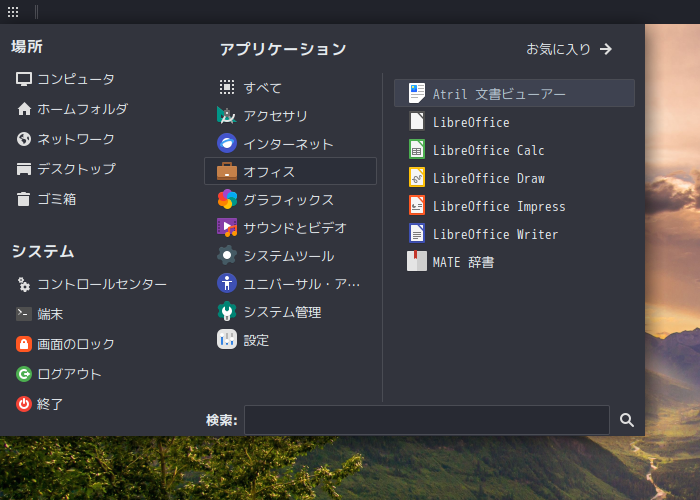Click the お気に入り arrow icon

click(606, 49)
